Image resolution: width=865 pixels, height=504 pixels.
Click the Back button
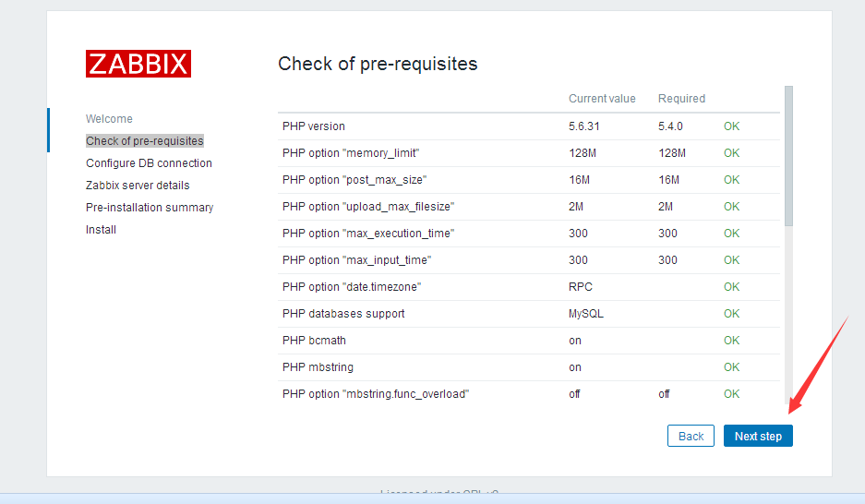691,436
